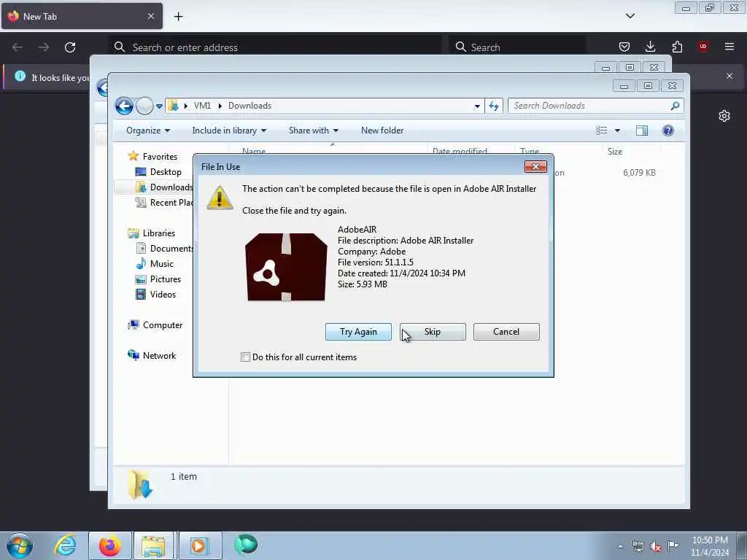Refresh the Downloads folder view
The image size is (747, 560).
494,106
